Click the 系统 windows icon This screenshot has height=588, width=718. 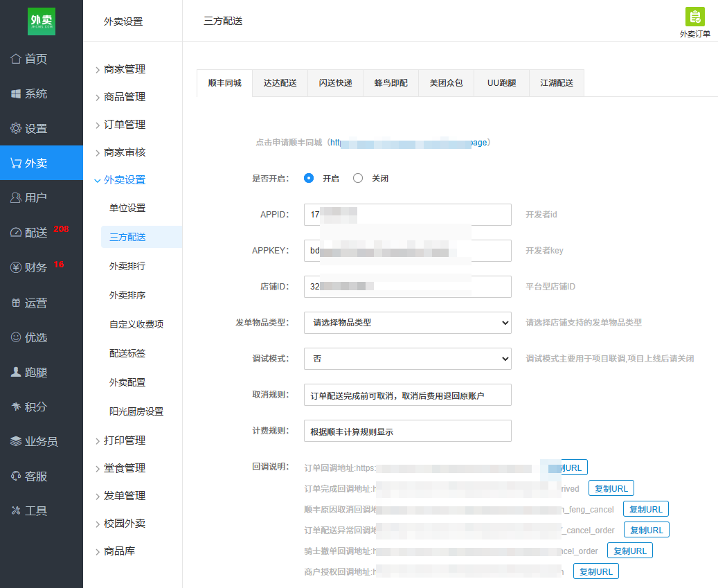tap(16, 93)
